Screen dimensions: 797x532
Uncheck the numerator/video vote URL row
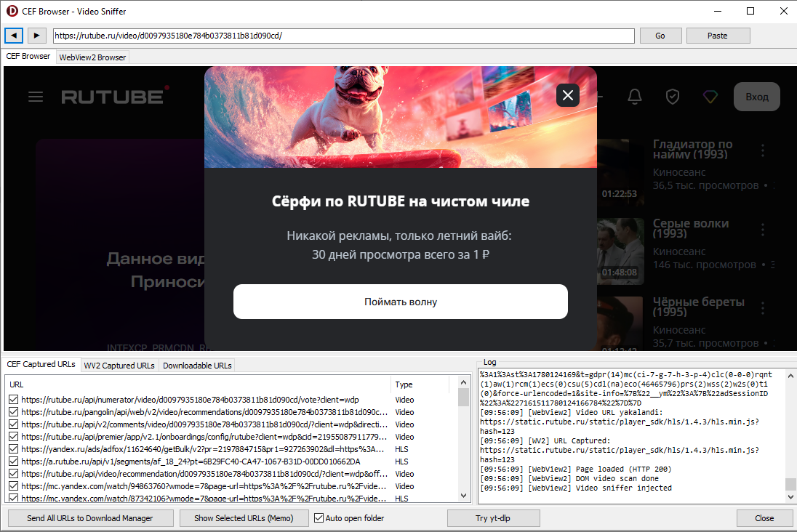[14, 400]
